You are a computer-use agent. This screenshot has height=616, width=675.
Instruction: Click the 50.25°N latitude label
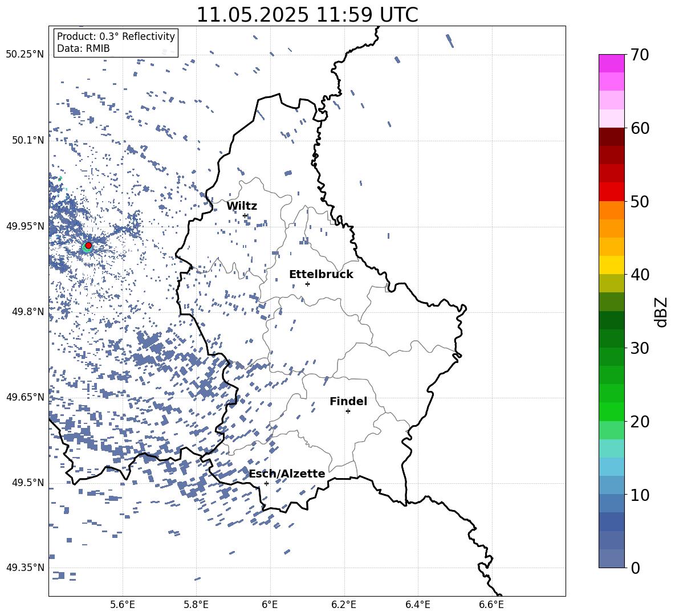(x=25, y=55)
